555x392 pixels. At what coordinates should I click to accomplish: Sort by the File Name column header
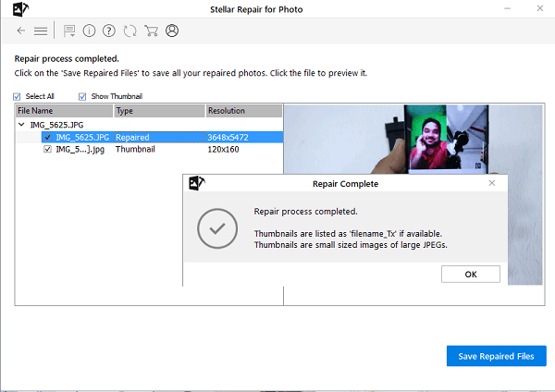[65, 111]
